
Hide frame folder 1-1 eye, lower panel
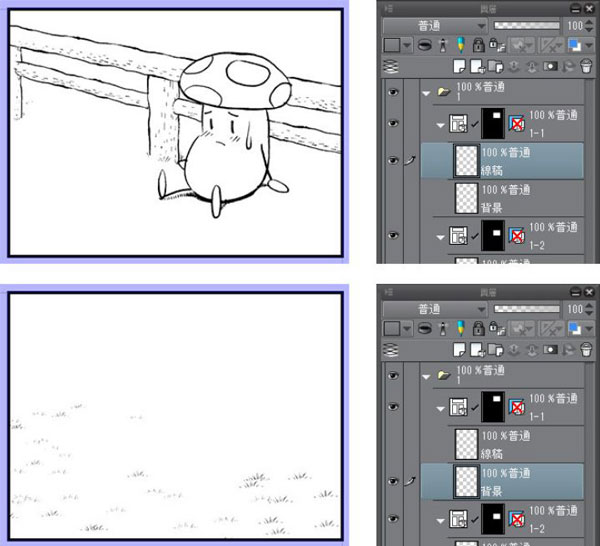393,407
